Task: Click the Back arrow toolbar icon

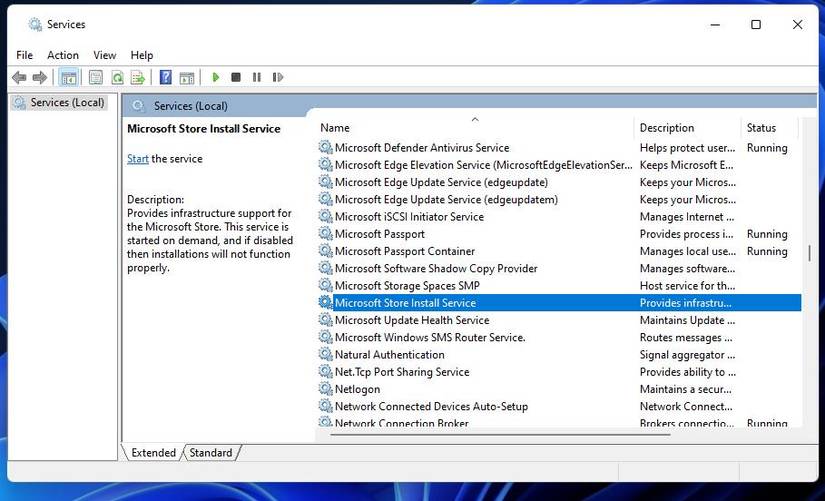Action: (x=19, y=77)
